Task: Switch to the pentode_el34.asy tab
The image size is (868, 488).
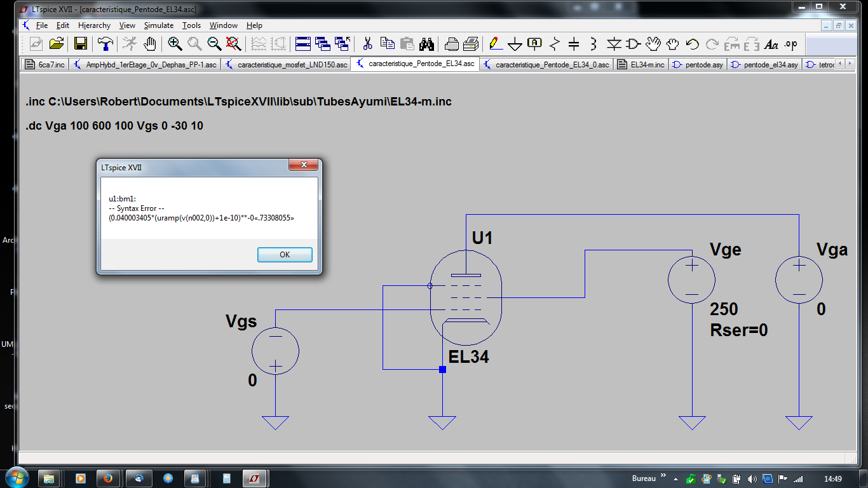Action: [x=764, y=64]
